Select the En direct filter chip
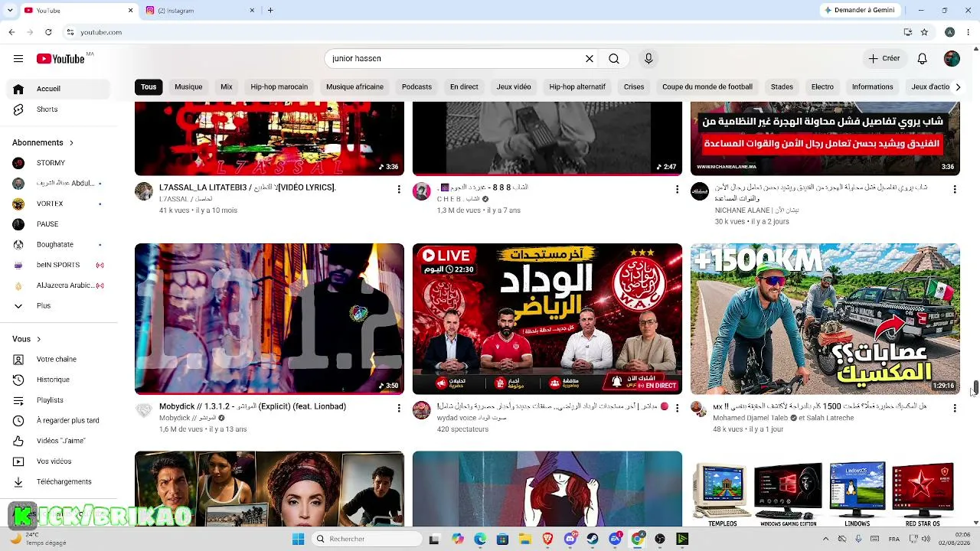The height and width of the screenshot is (551, 980). 464,87
